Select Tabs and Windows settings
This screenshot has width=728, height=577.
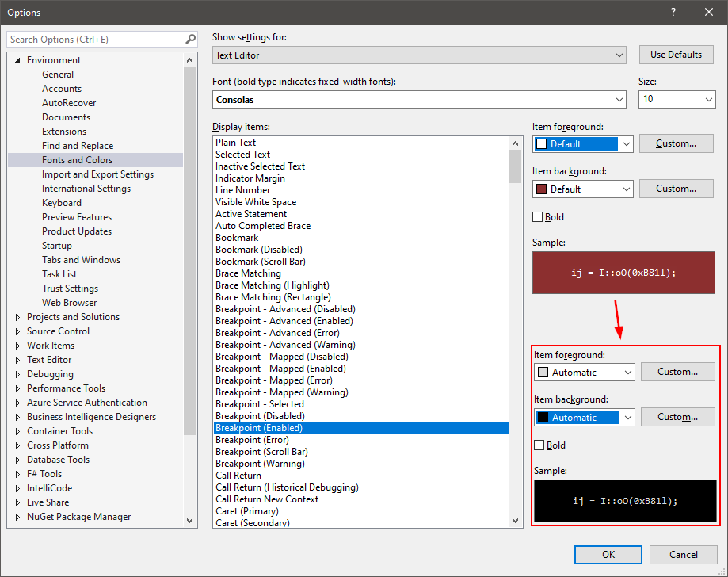click(81, 260)
